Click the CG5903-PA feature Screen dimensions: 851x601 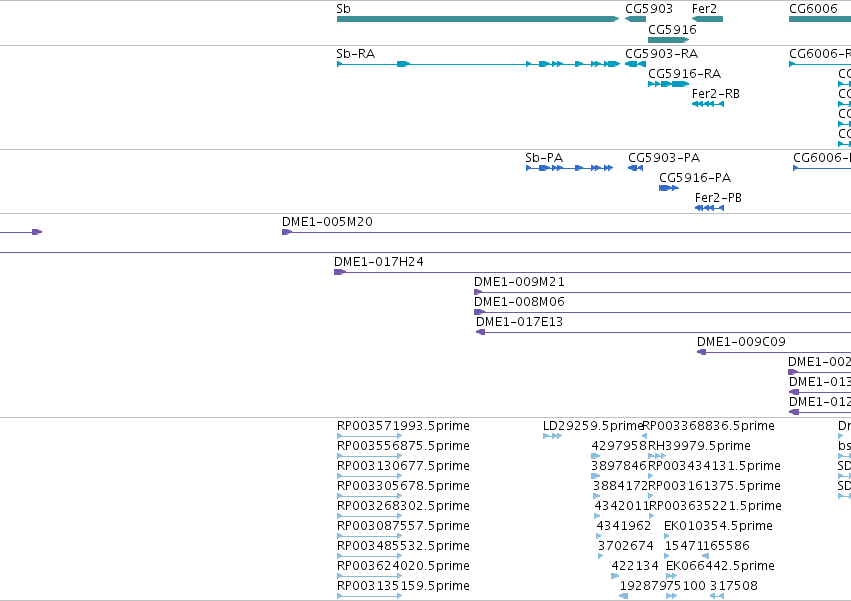click(x=636, y=168)
